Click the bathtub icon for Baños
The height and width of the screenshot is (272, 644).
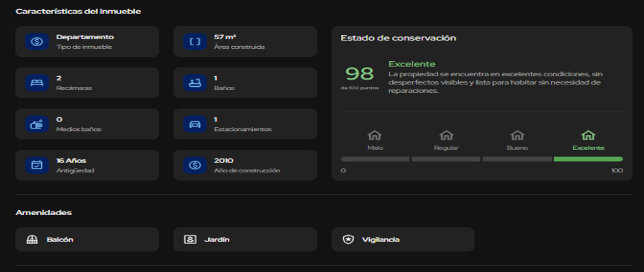coord(195,83)
